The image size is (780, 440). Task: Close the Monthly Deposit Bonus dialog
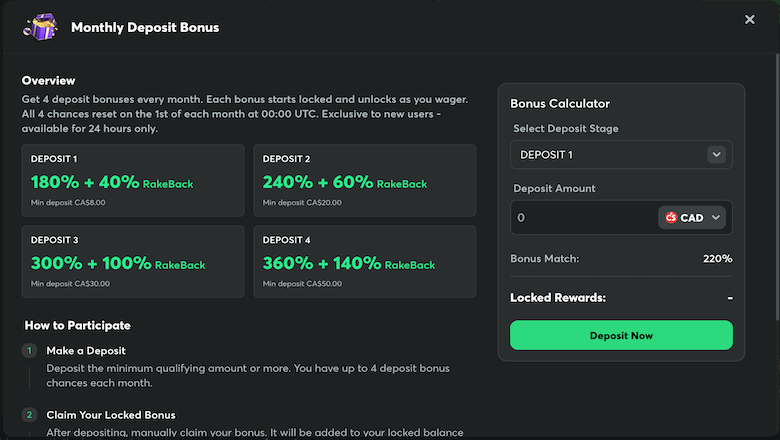[x=750, y=19]
